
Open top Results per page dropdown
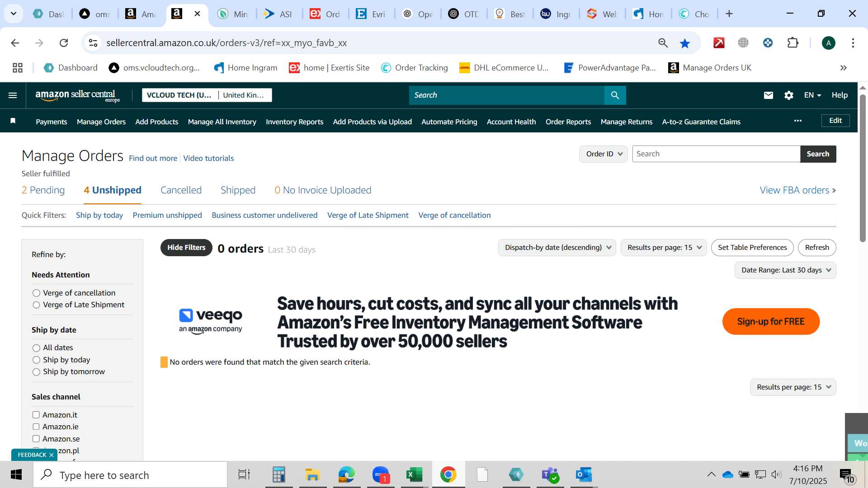click(x=664, y=248)
